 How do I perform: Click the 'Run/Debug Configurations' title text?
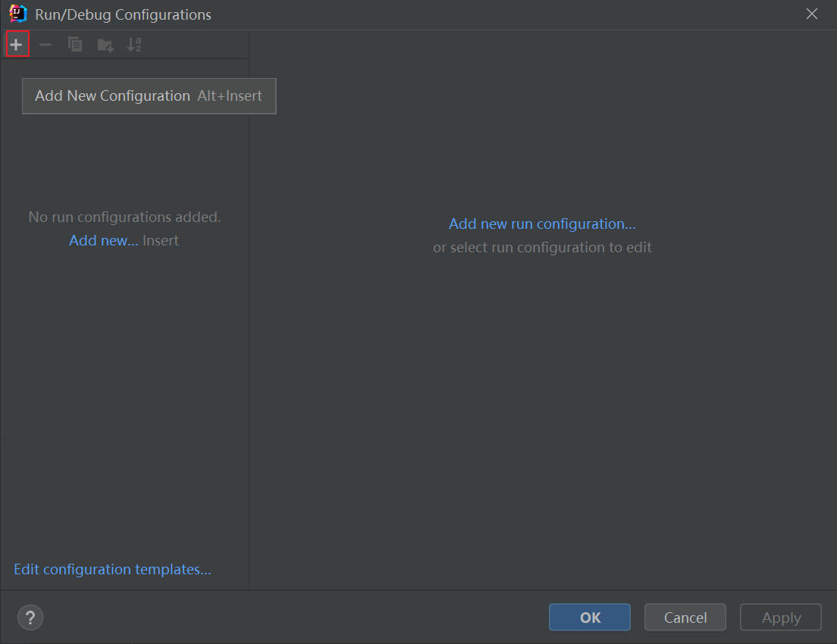pyautogui.click(x=124, y=14)
